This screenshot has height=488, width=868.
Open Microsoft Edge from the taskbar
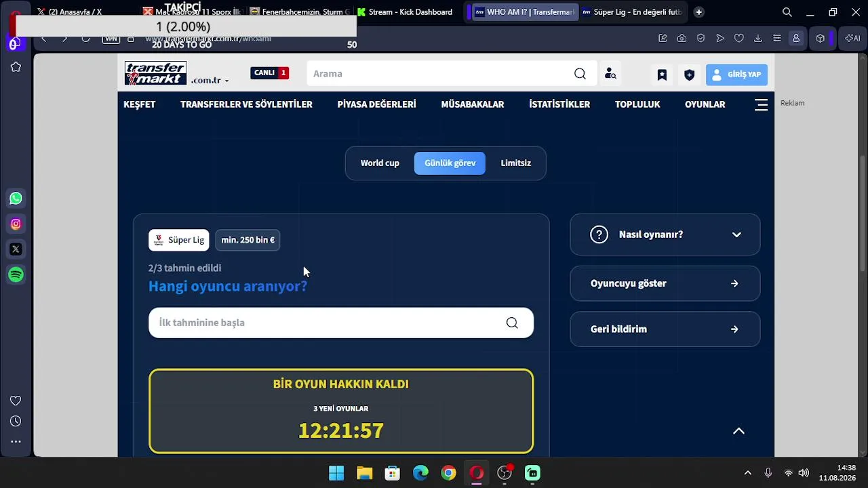[420, 473]
